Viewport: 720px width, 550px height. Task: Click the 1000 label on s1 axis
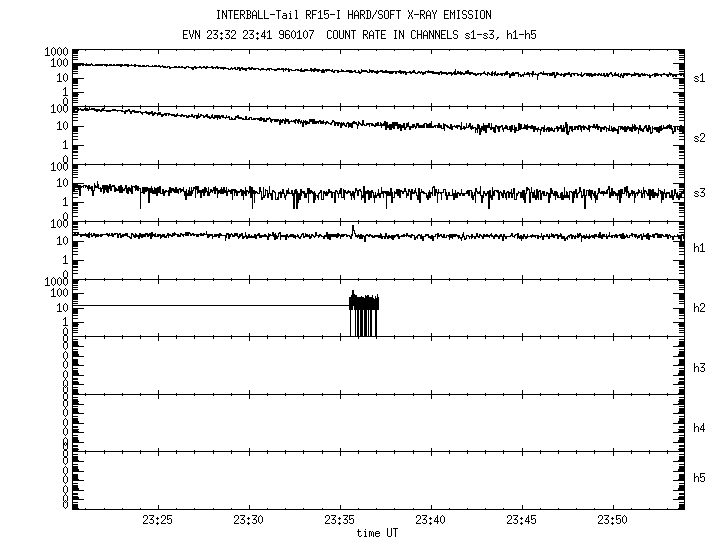pyautogui.click(x=54, y=51)
